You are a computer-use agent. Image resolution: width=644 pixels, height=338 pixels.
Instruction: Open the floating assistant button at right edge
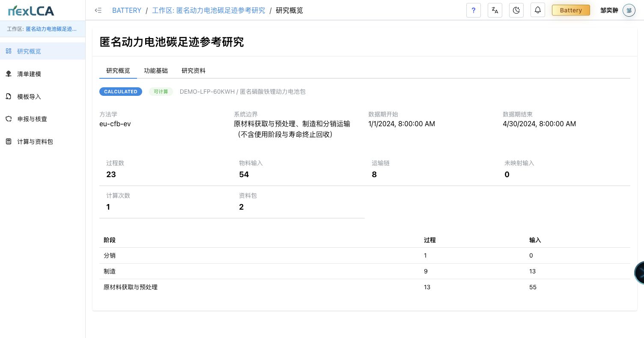tap(639, 273)
